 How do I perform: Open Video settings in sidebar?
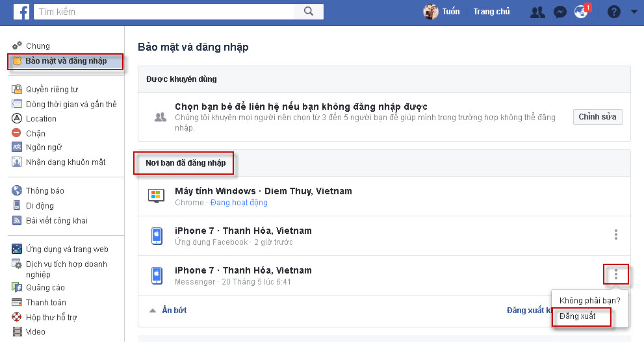35,331
